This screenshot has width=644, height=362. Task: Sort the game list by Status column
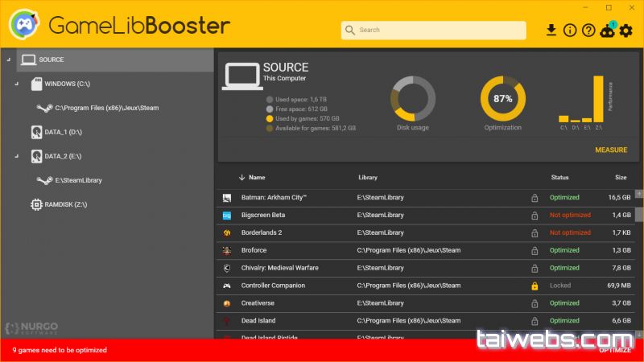559,177
